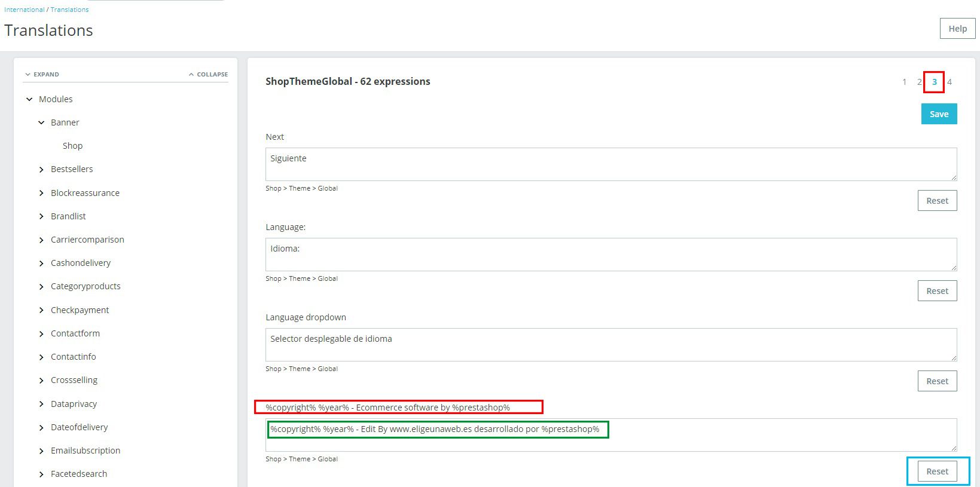Select the Contactform tree label

pos(75,333)
